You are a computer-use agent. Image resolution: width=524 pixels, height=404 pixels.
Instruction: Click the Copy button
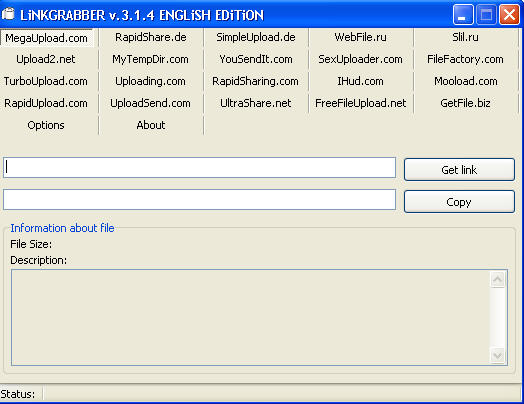coord(459,202)
